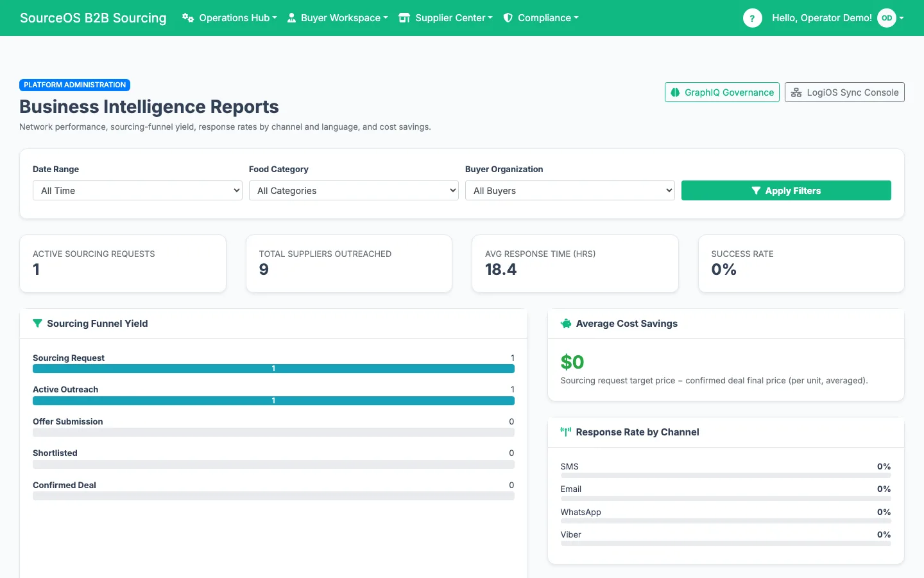Expand the user account dropdown caret
924x578 pixels.
902,18
